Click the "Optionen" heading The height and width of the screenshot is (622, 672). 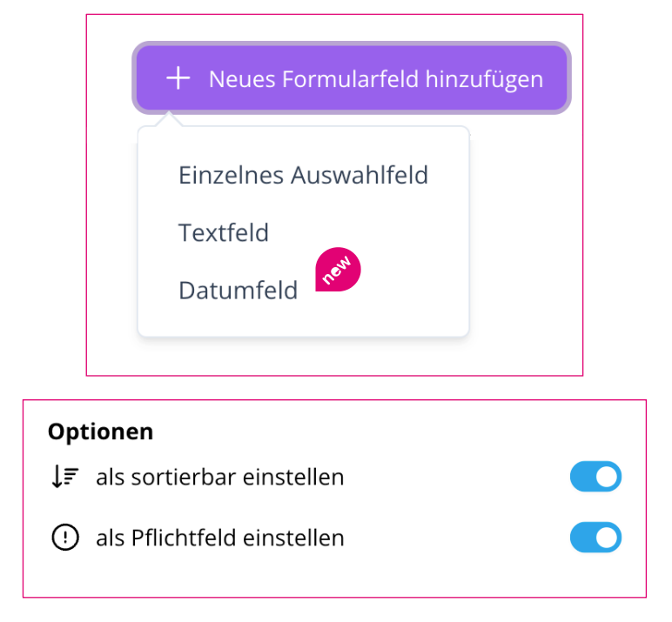pyautogui.click(x=100, y=431)
